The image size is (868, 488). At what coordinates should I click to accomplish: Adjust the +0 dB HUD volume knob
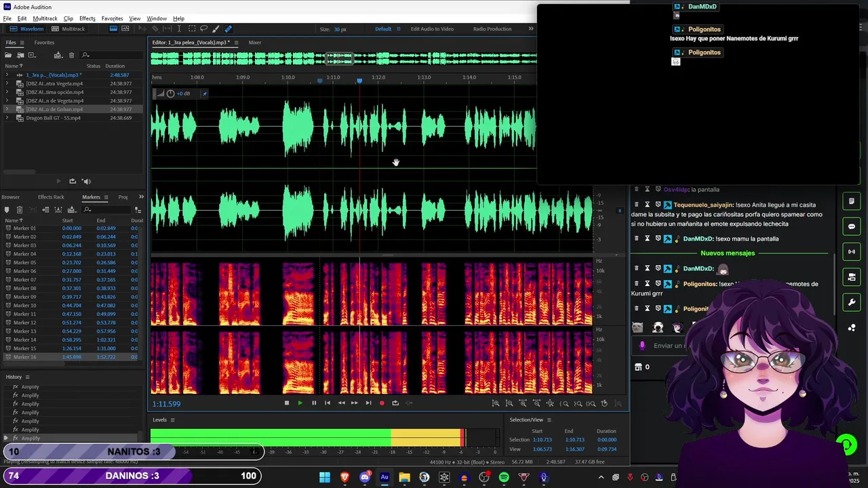[x=170, y=94]
